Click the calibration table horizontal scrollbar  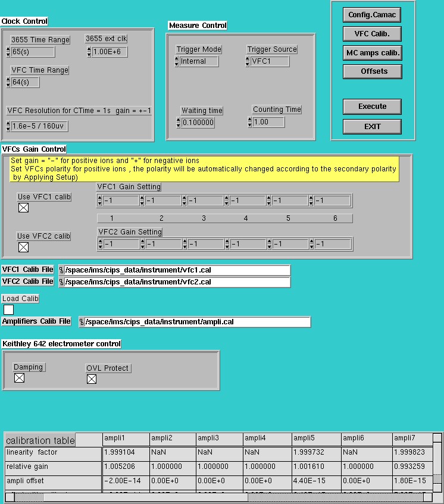click(218, 497)
